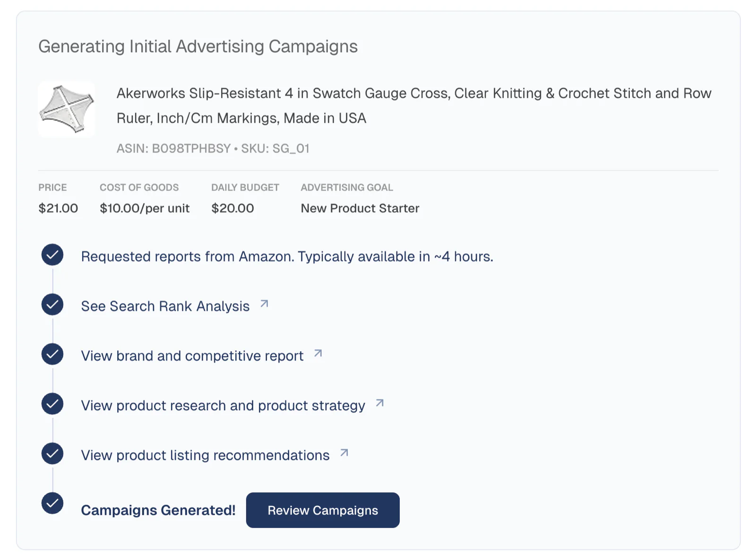Click checkmark icon for product research step
The width and height of the screenshot is (756, 559).
(52, 404)
